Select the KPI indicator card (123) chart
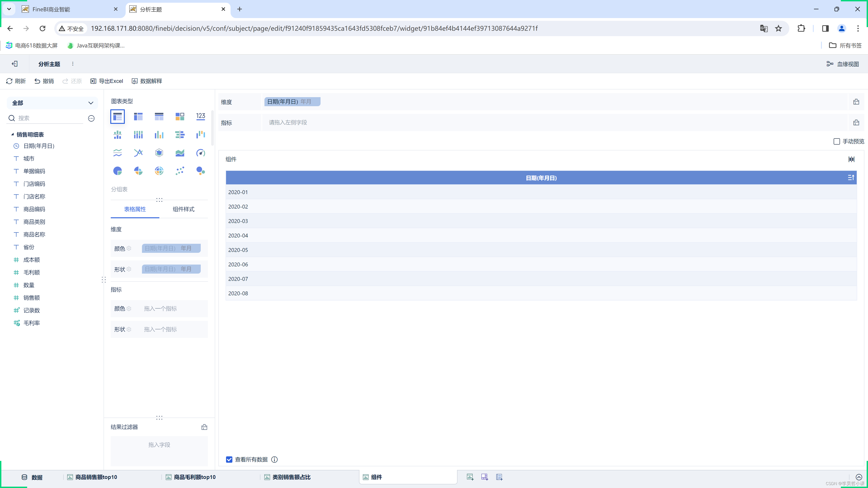Viewport: 868px width, 488px height. pos(200,117)
